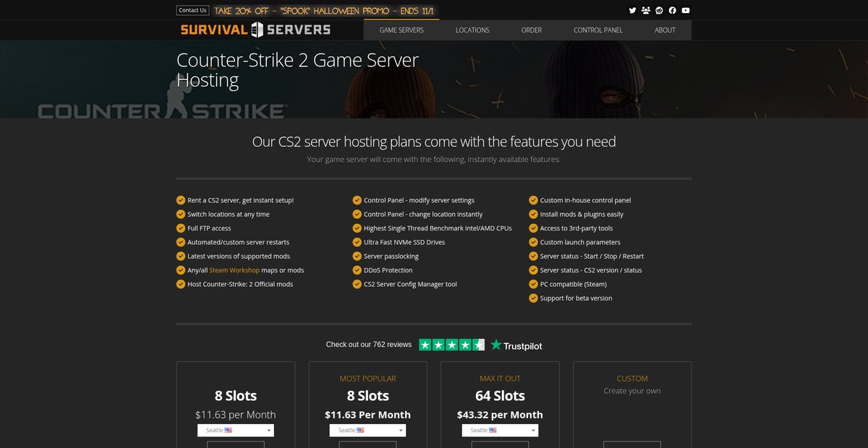Open the Halloween 20% off promo banner
This screenshot has width=868, height=448.
tap(325, 10)
